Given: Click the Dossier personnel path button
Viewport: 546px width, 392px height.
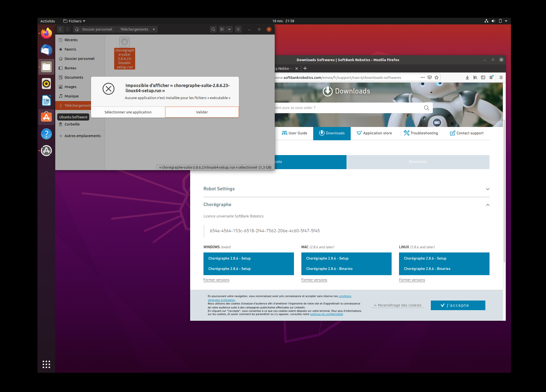Looking at the screenshot, I should [95, 29].
